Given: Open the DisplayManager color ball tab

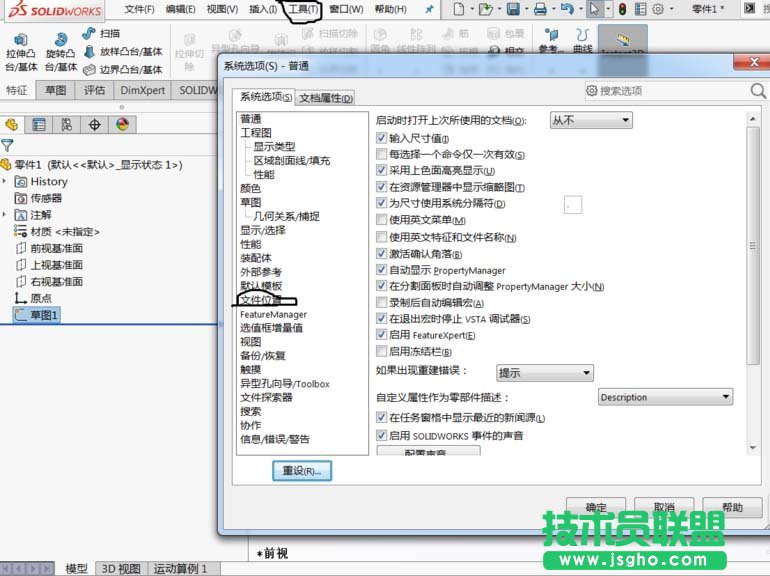Looking at the screenshot, I should [x=122, y=125].
